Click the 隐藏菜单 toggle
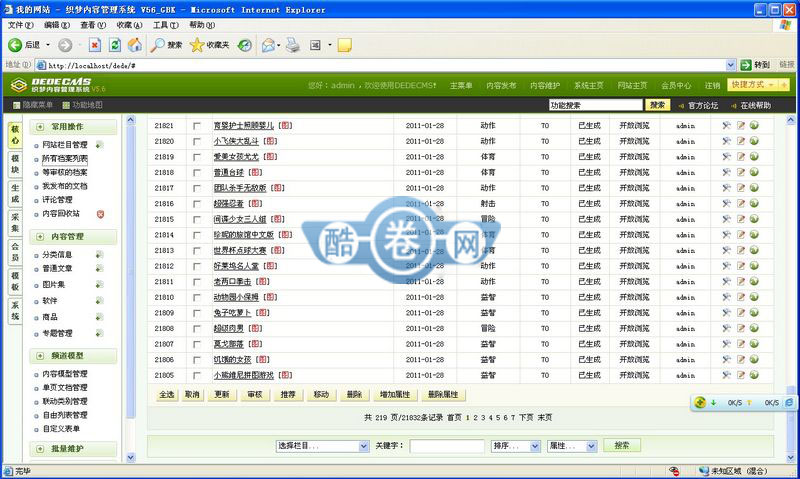 33,105
